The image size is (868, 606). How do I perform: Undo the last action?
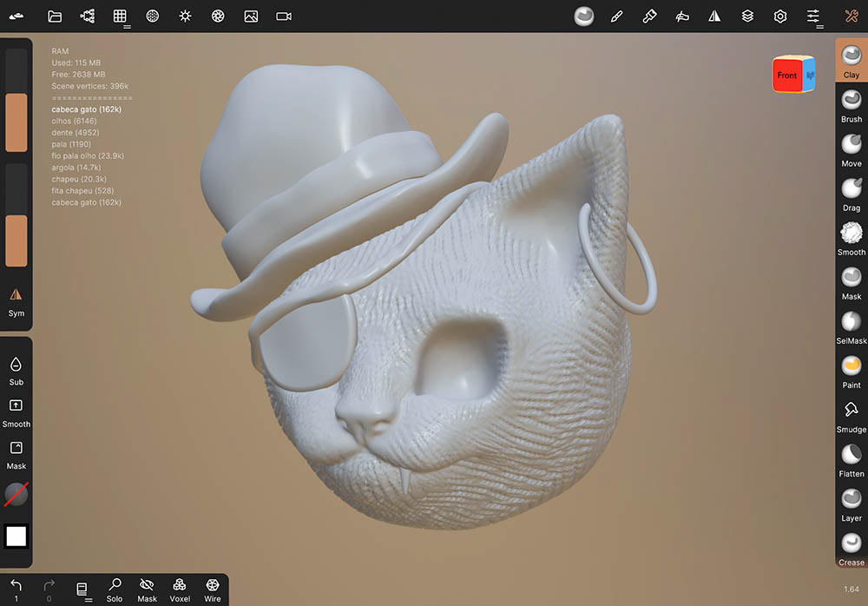[16, 590]
